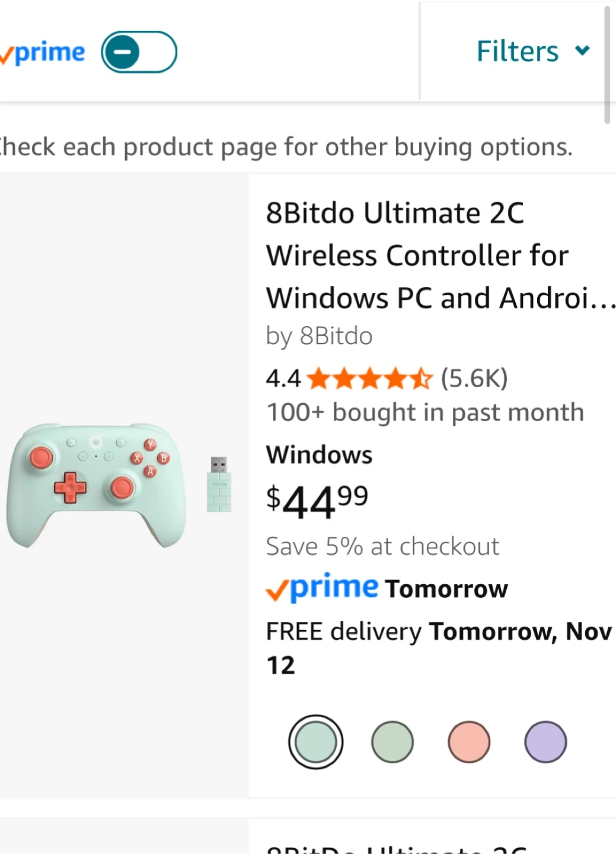Open the star rating breakdown
The height and width of the screenshot is (854, 616).
[x=370, y=378]
